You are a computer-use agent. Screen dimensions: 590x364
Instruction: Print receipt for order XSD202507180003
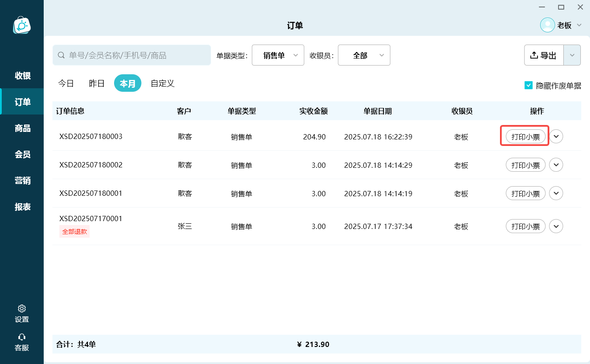coord(526,137)
